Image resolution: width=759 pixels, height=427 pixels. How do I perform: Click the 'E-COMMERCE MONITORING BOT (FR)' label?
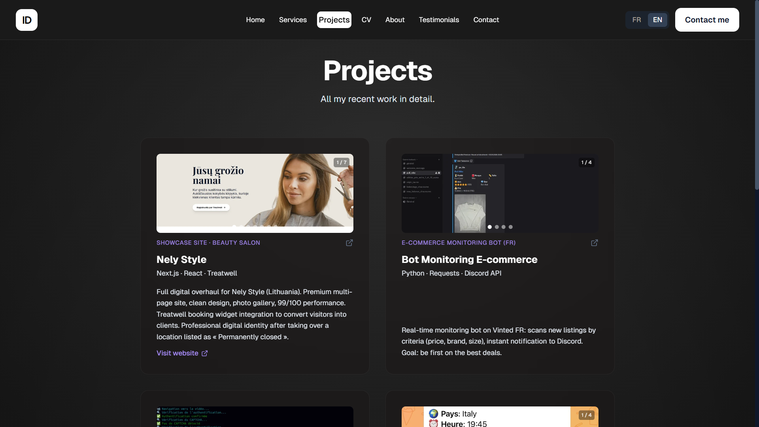[458, 243]
